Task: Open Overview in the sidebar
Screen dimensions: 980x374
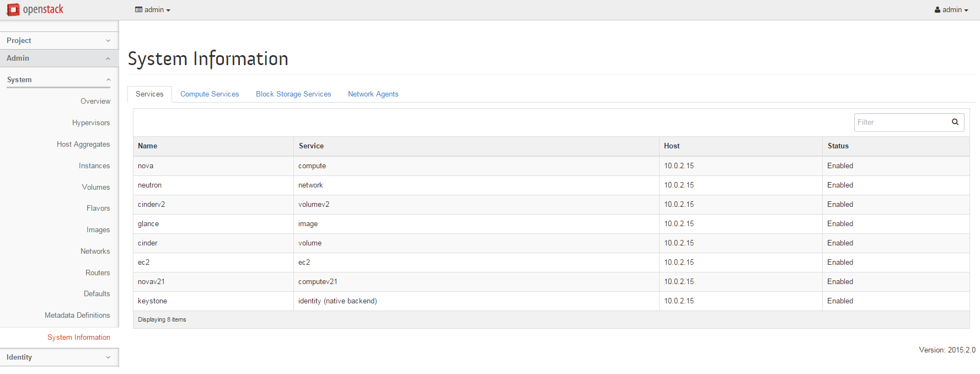Action: tap(95, 101)
